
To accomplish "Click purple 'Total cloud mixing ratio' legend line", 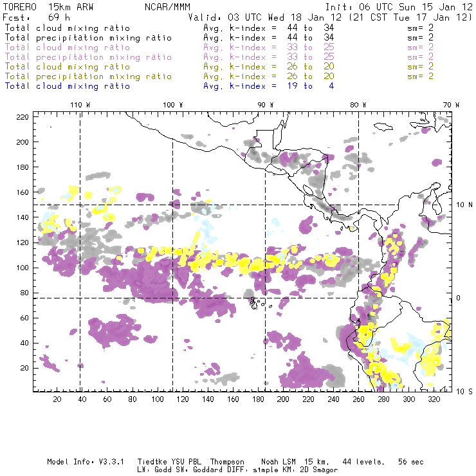I will 68,48.
